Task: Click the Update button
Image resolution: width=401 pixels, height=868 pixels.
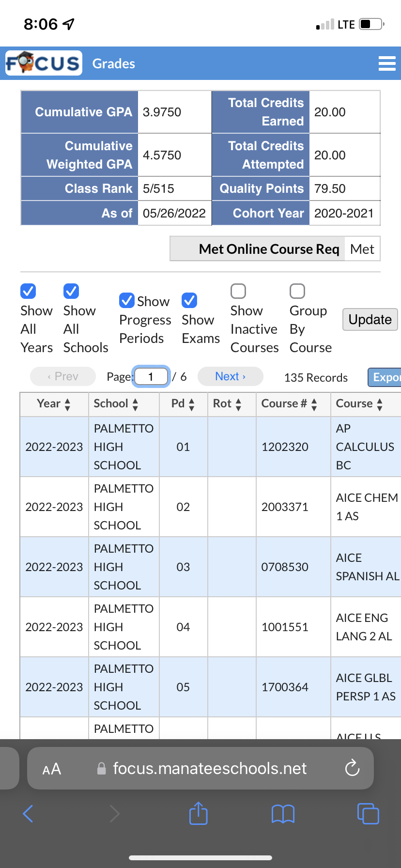Action: [370, 320]
